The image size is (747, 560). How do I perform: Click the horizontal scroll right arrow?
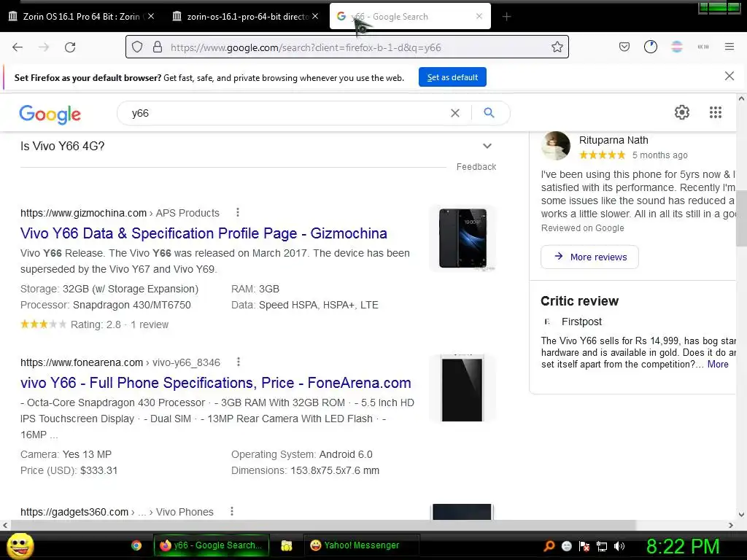point(731,525)
